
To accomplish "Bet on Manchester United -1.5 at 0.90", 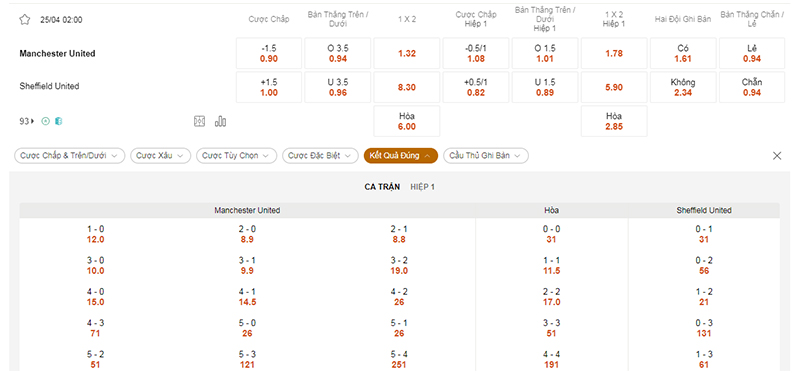I will [x=269, y=54].
